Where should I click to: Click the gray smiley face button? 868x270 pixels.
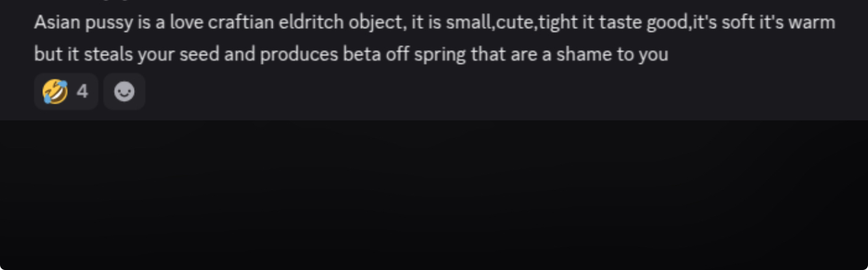tap(124, 92)
